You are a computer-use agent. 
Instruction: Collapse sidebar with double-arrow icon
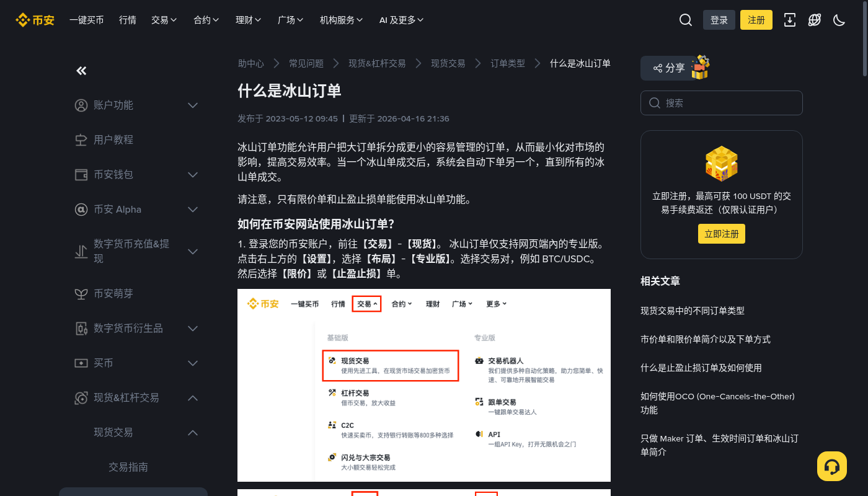(81, 71)
